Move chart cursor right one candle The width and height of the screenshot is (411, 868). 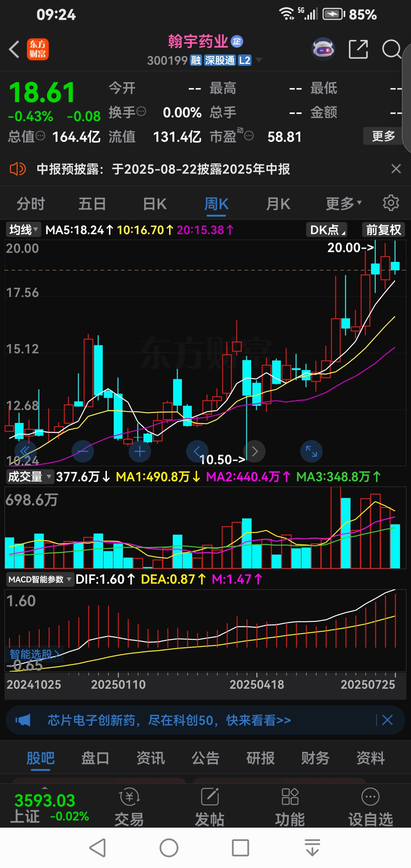255,452
